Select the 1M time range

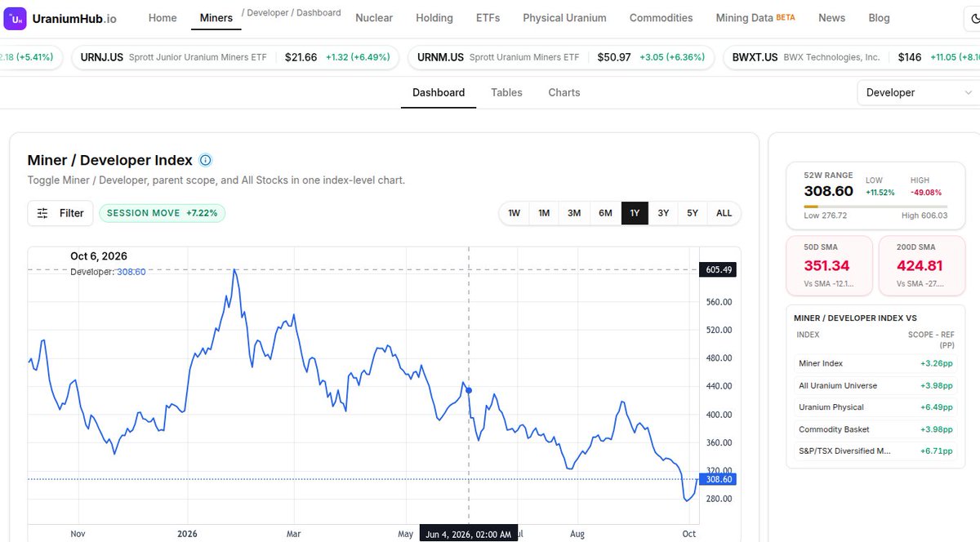[544, 213]
